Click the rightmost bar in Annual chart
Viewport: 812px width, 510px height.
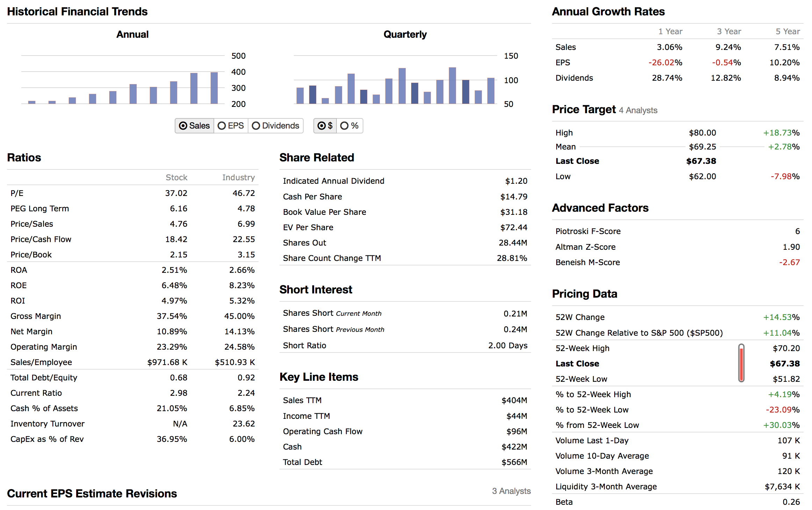point(214,88)
